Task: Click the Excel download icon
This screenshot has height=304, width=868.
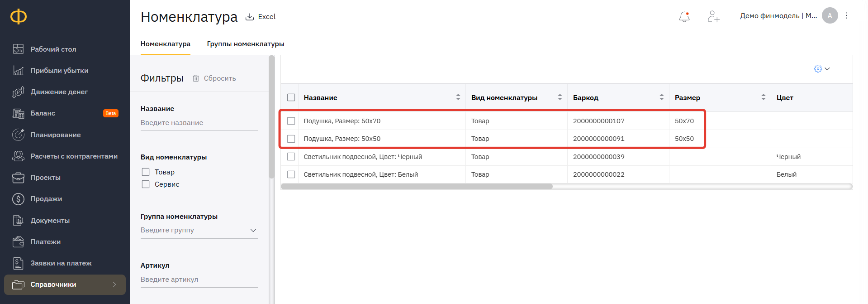Action: (249, 17)
